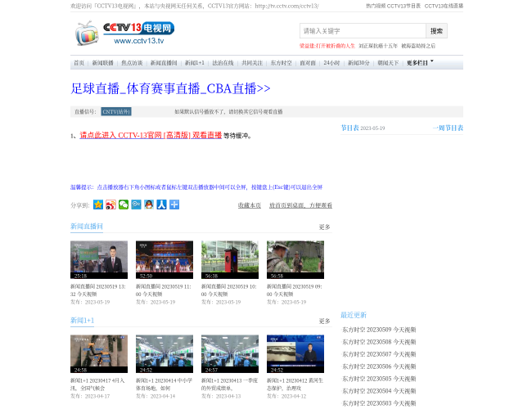
Task: Open title 新闻1+1 20230412 黄河生态保护
Action: pyautogui.click(x=295, y=384)
